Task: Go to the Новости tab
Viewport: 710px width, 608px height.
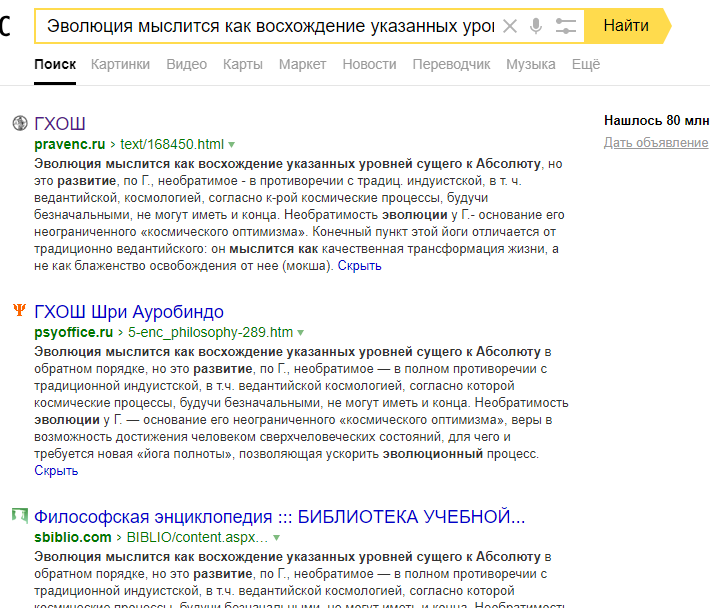Action: 369,64
